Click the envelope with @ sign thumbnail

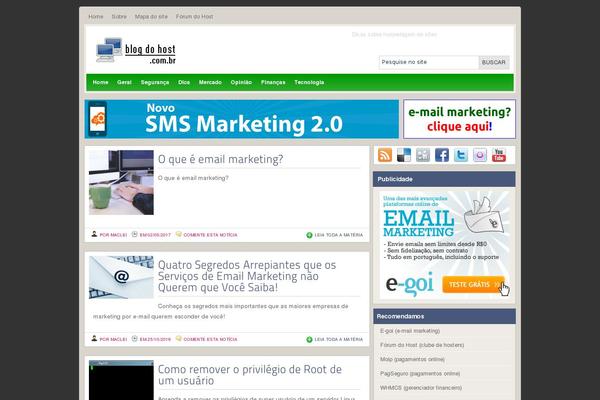121,277
